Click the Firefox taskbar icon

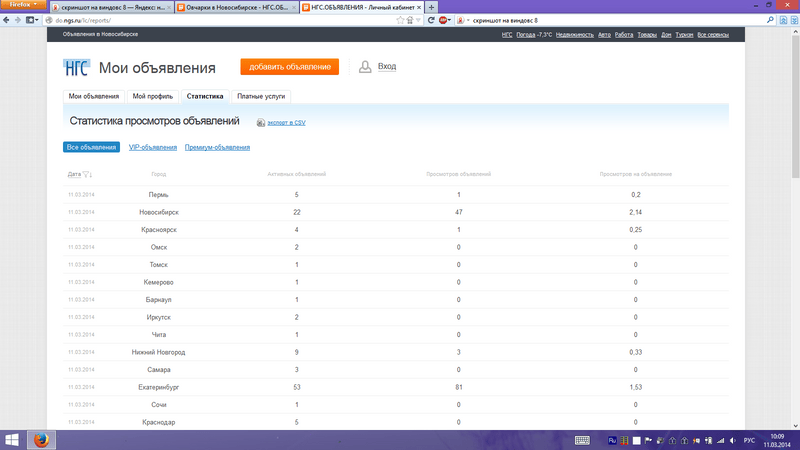click(41, 440)
